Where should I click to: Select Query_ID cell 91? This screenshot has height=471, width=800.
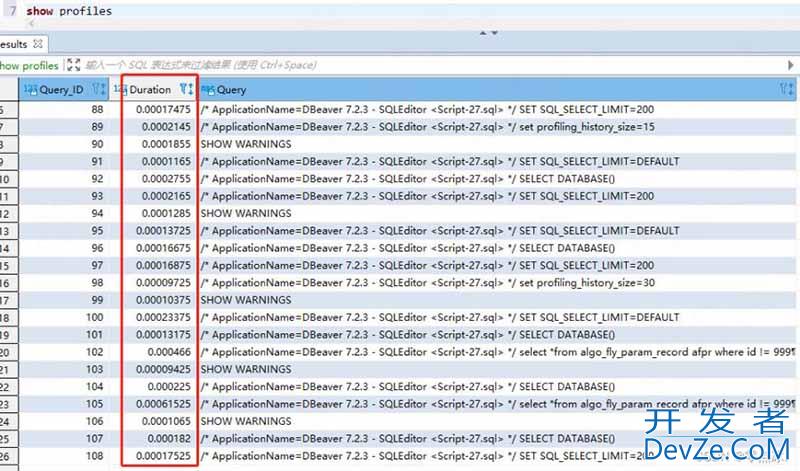click(x=64, y=161)
